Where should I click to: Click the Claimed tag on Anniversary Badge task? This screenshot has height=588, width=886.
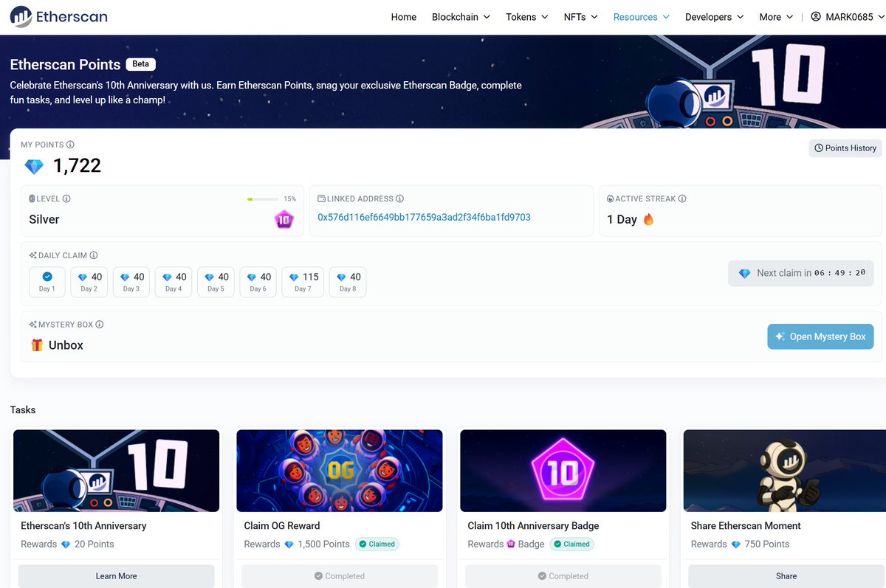pos(571,544)
